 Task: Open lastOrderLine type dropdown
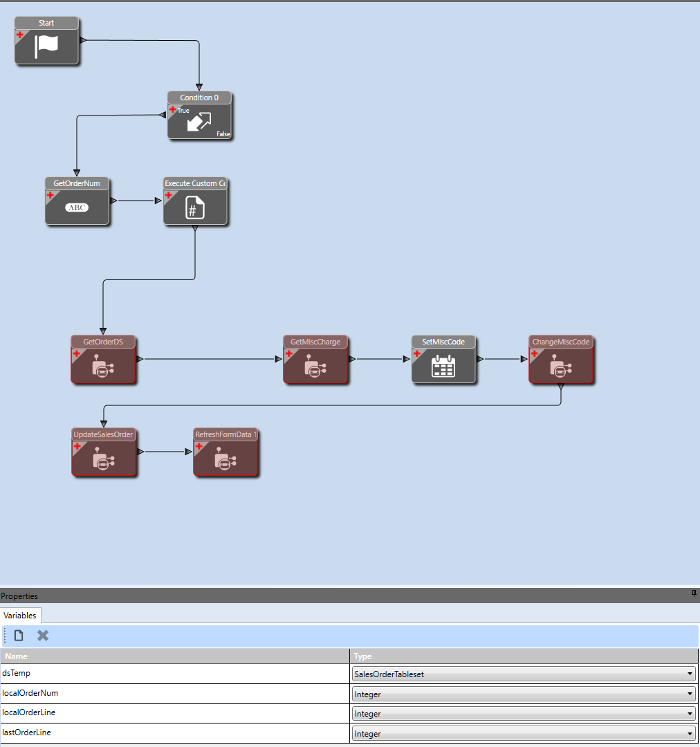(523, 734)
